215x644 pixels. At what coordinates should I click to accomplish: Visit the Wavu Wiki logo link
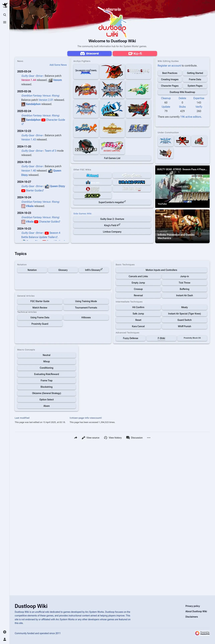coord(92,182)
